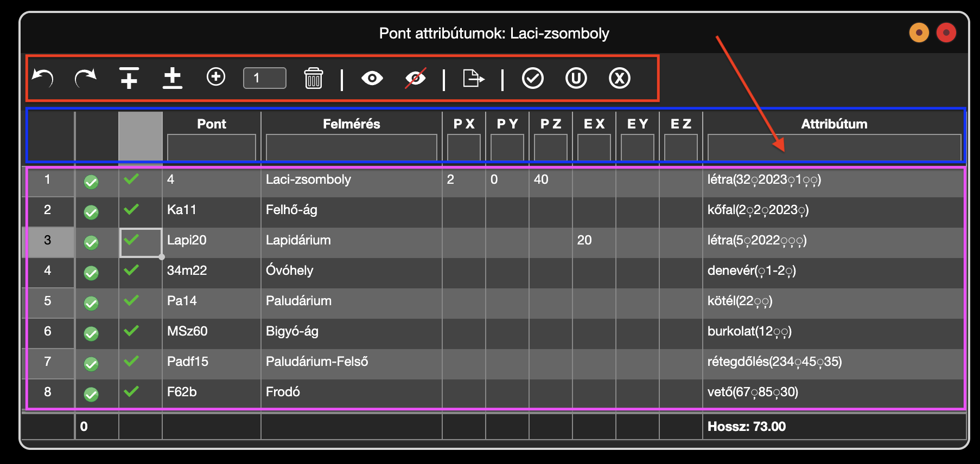Click the row count field showing 1
The image size is (980, 464).
click(265, 78)
